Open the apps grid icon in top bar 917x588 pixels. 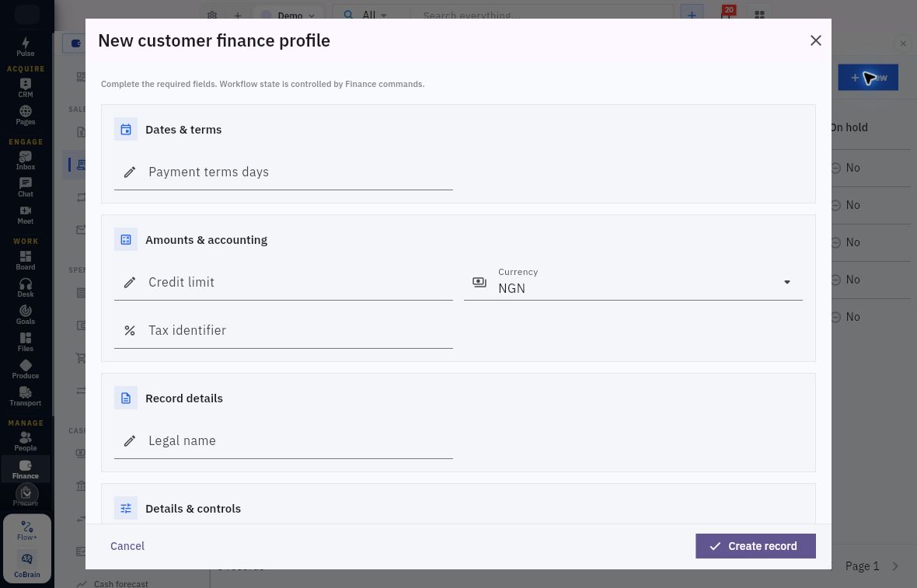tap(759, 15)
